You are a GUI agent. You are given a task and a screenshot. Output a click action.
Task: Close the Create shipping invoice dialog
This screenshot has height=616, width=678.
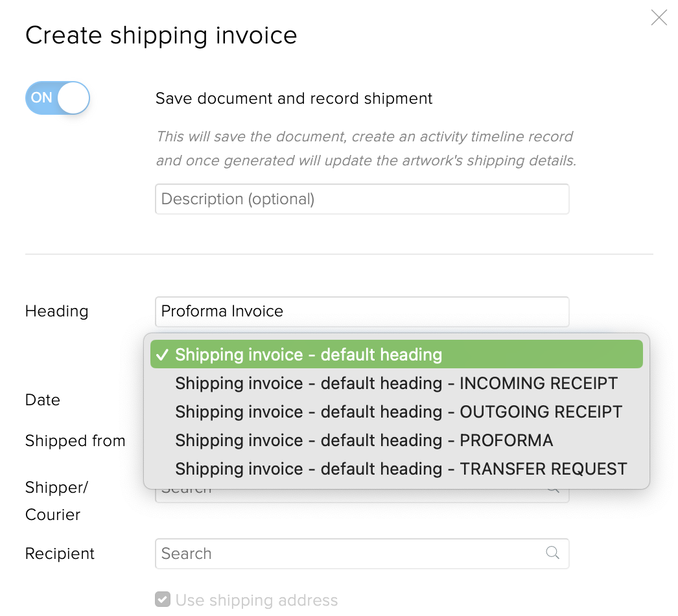point(659,18)
